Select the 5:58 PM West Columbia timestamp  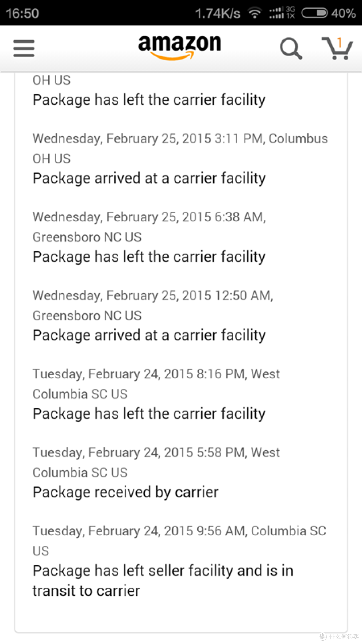pos(156,462)
